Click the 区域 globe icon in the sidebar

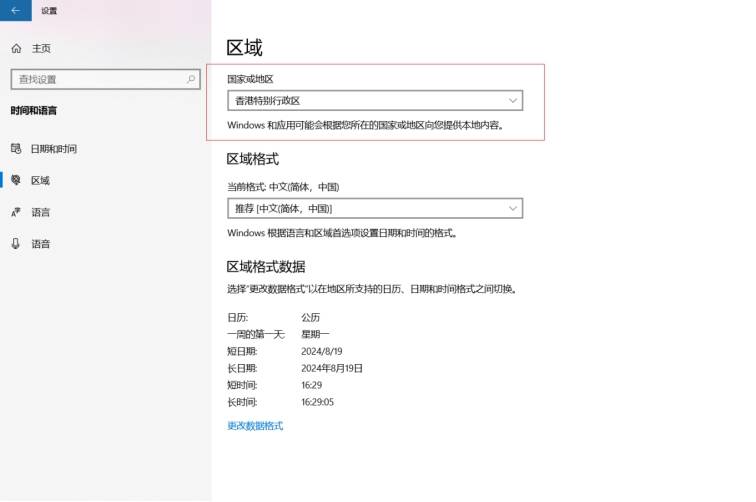click(x=15, y=180)
